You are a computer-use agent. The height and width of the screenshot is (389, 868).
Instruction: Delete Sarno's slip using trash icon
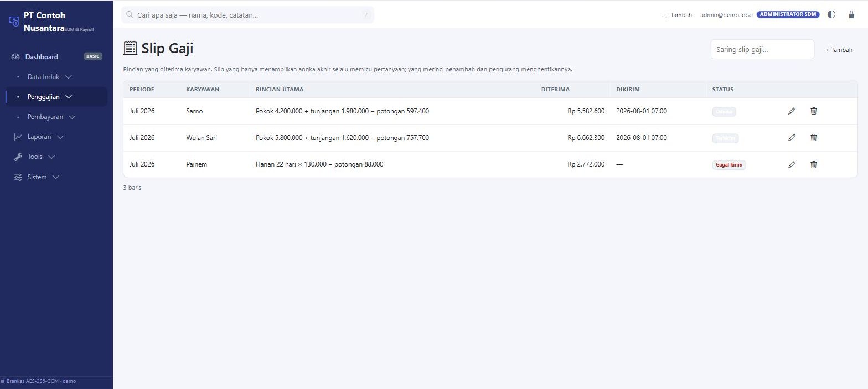(813, 111)
